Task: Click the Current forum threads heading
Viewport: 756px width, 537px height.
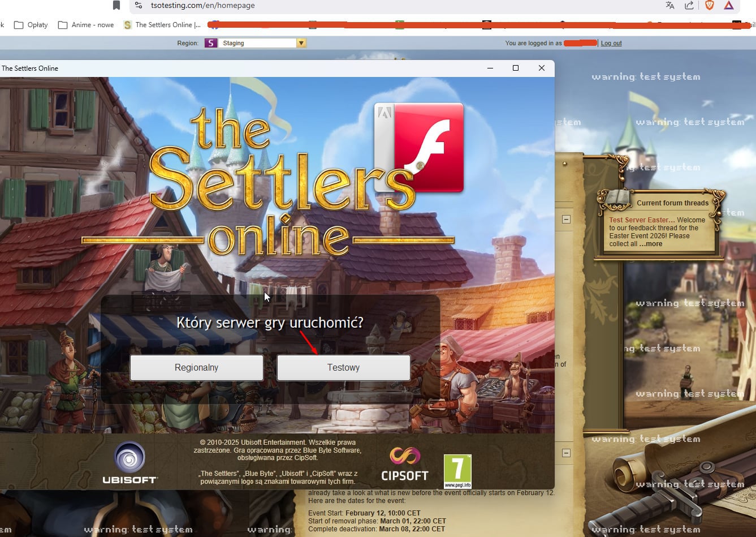Action: pos(672,203)
